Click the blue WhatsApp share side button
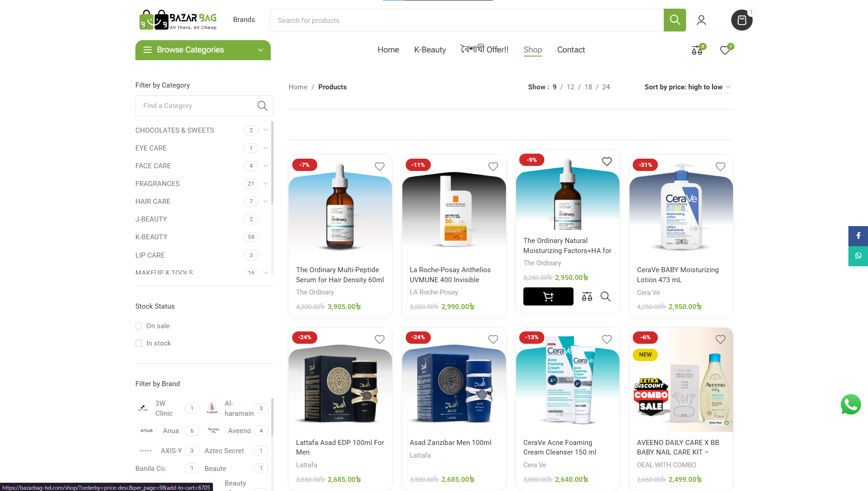This screenshot has width=868, height=491. point(858,256)
